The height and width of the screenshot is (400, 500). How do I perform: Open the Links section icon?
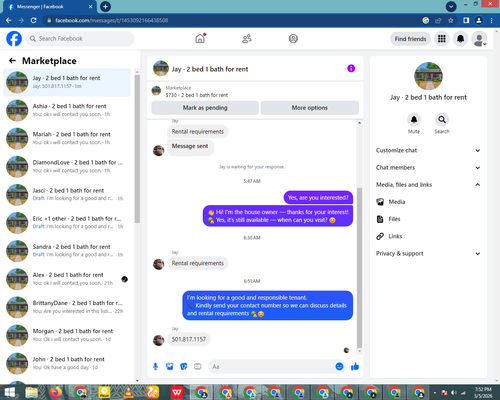pyautogui.click(x=380, y=236)
